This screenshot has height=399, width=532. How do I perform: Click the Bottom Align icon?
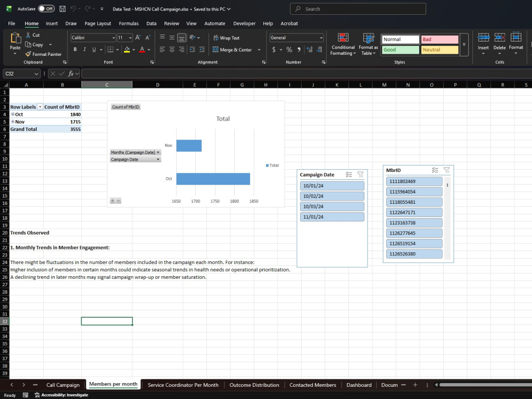click(x=181, y=38)
